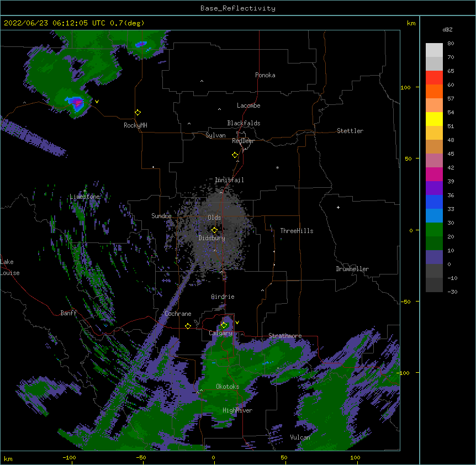
Task: Pick the red band in the dBZ legend
Action: click(434, 77)
